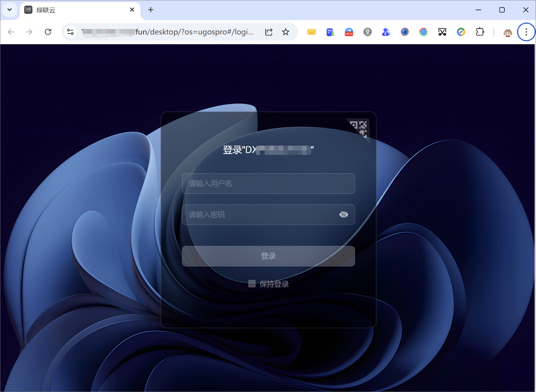Open the extension with NEW badge
Image resolution: width=536 pixels, height=392 pixels.
349,32
